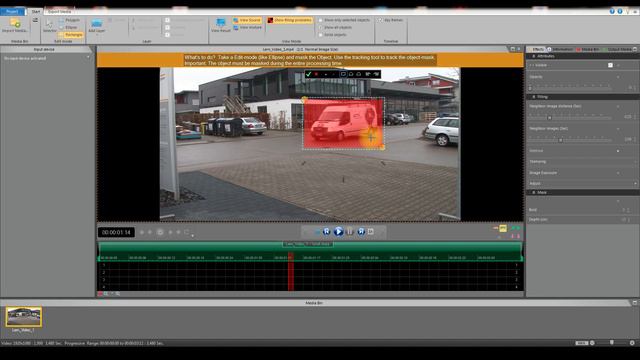
Task: Toggle the Visible checkbox in Attributes
Action: 610,65
